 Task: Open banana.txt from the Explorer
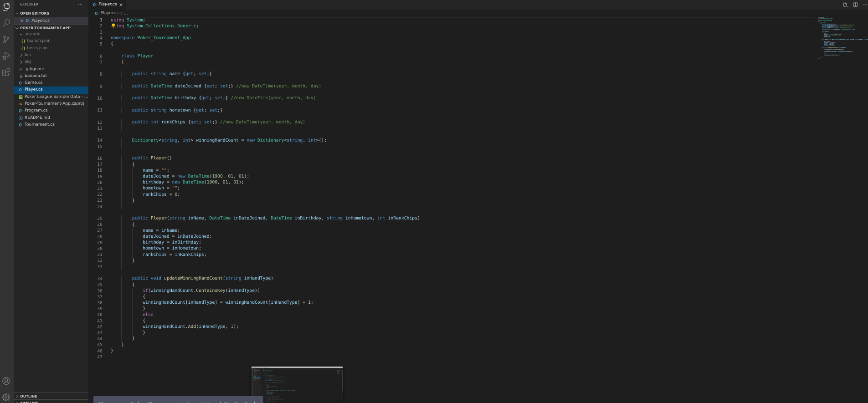[x=51, y=76]
